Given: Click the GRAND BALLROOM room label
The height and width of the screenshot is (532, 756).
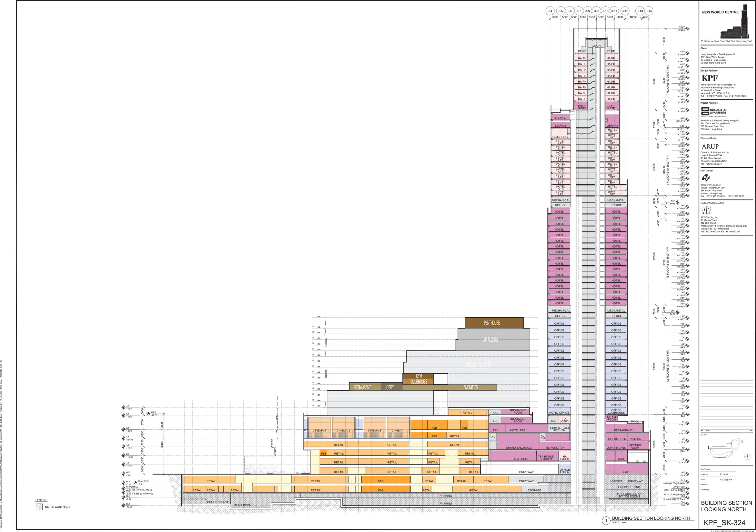Looking at the screenshot, I should tap(519, 448).
